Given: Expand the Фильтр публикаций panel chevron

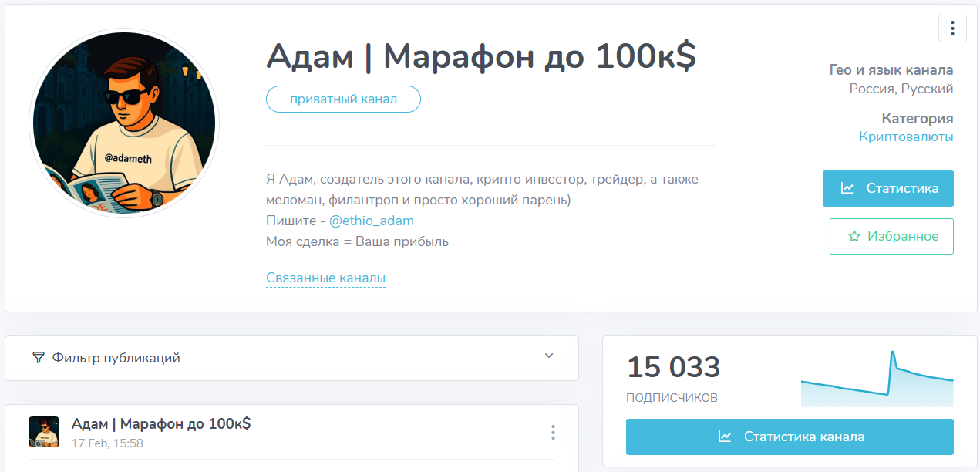Looking at the screenshot, I should click(x=548, y=357).
